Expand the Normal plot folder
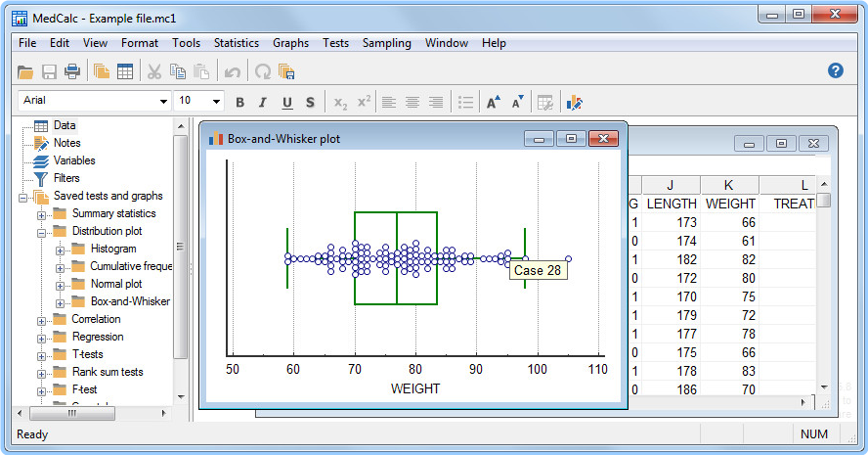 [x=60, y=286]
